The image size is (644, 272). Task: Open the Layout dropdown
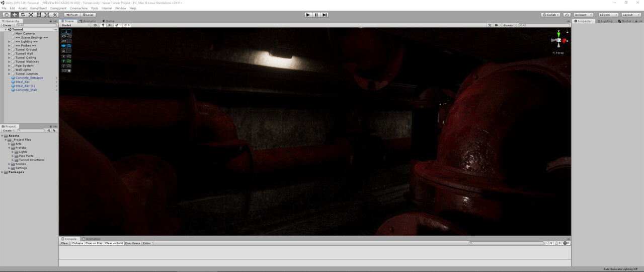[631, 15]
